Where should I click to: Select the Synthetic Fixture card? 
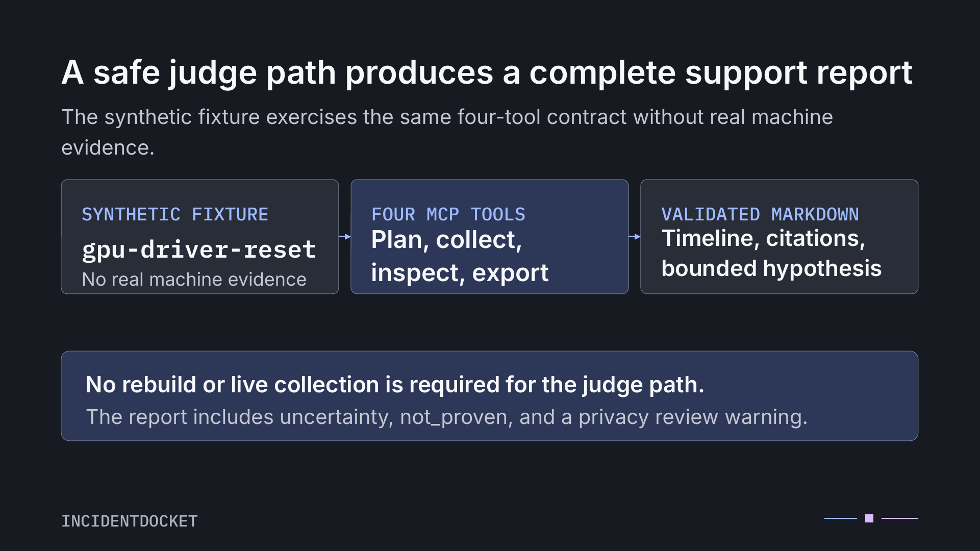[x=200, y=237]
